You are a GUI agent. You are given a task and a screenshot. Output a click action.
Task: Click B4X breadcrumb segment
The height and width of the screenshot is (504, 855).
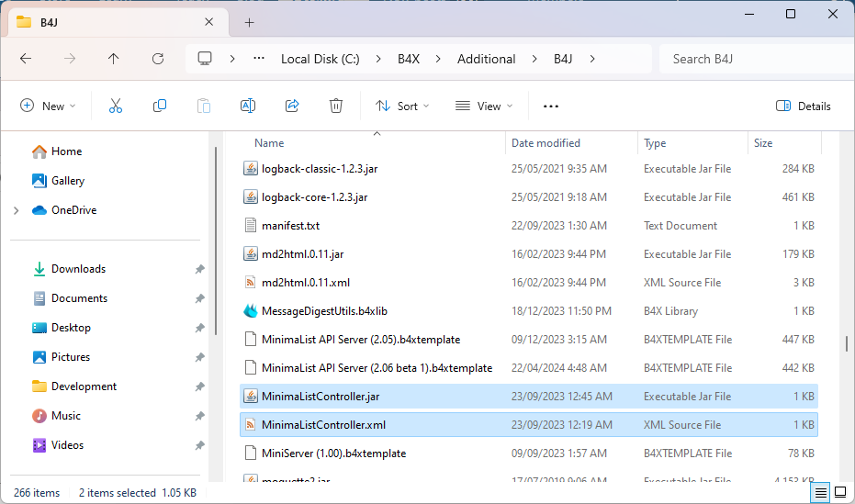coord(409,59)
